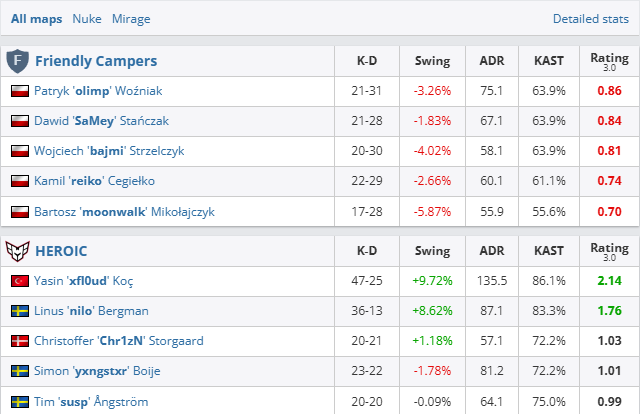Click the Swedish flag next to yxngstxr
This screenshot has width=640, height=414.
[19, 371]
